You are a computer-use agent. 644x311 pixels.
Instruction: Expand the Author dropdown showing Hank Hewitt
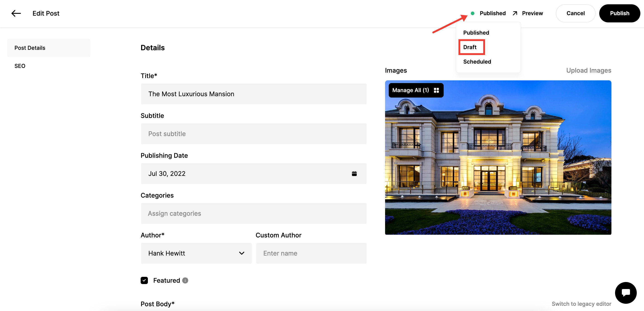[196, 253]
